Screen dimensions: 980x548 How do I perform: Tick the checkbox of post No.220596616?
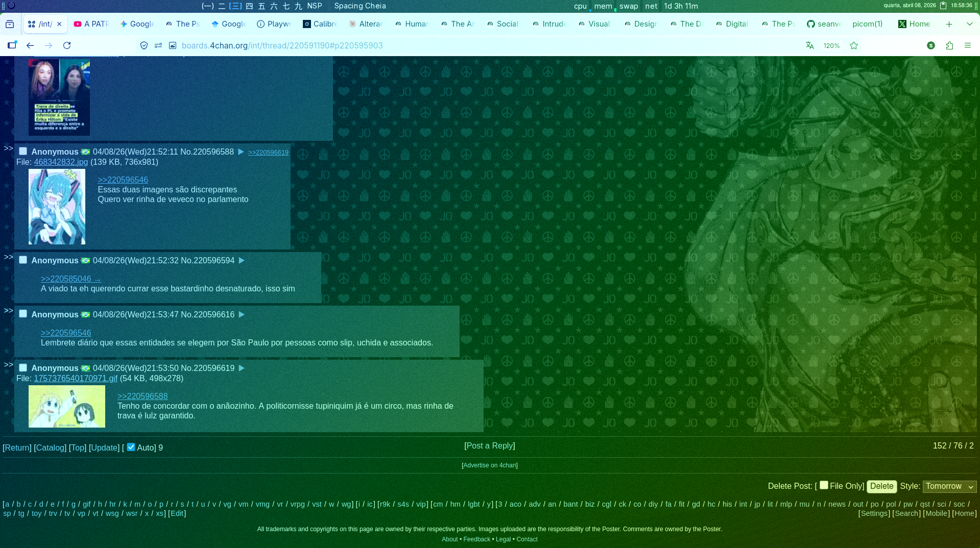23,314
